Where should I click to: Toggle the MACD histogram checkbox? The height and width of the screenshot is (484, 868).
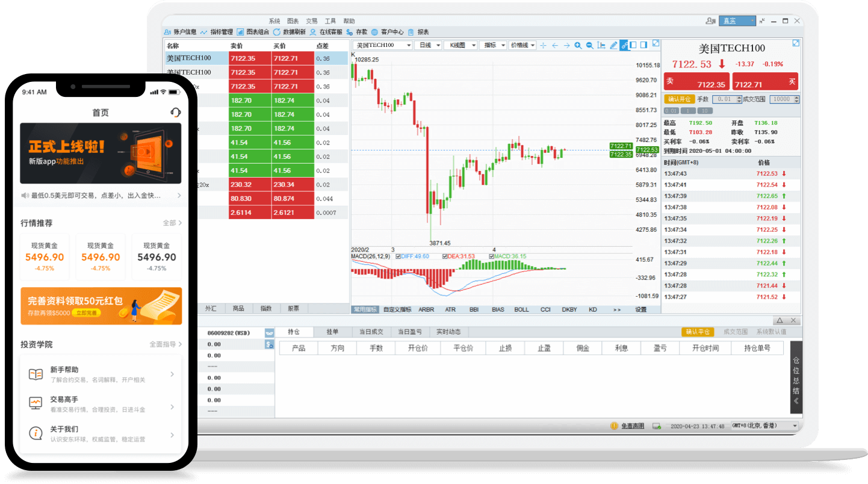492,256
